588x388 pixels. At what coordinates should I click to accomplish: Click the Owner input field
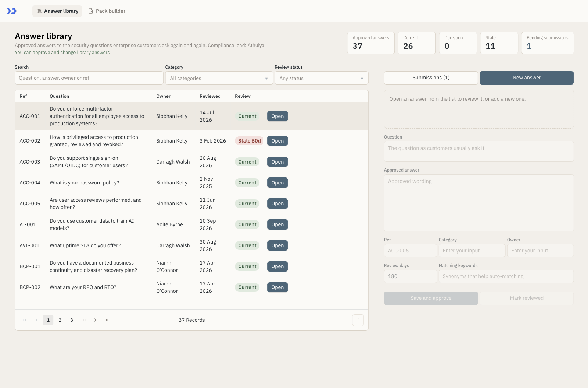click(x=540, y=251)
